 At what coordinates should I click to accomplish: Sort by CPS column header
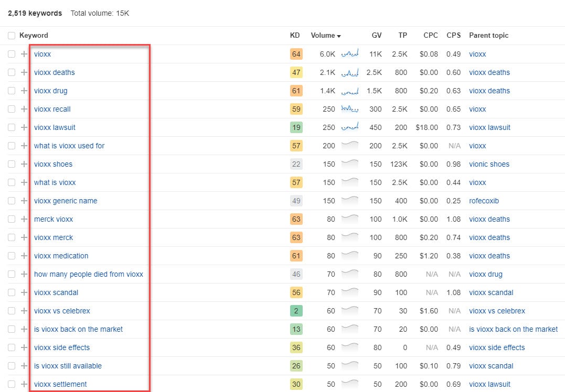[454, 35]
